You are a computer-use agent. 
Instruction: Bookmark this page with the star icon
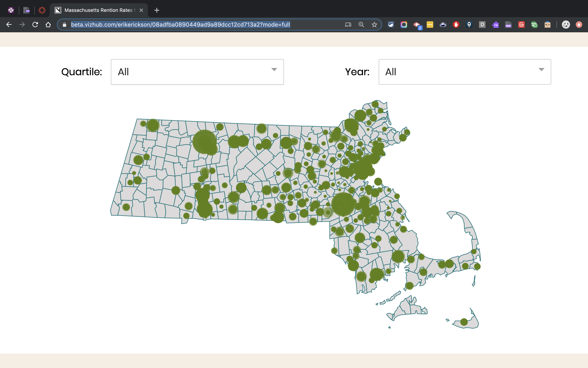[374, 25]
